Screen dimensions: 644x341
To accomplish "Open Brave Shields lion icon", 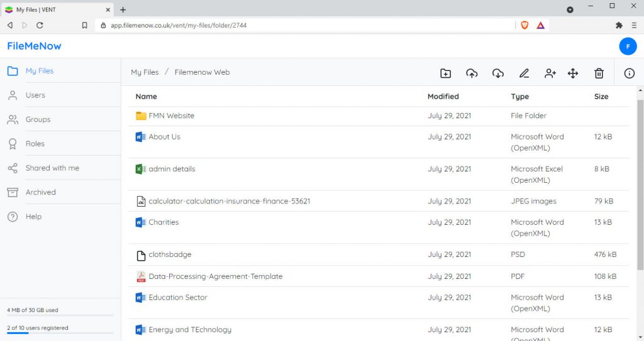I will point(525,26).
